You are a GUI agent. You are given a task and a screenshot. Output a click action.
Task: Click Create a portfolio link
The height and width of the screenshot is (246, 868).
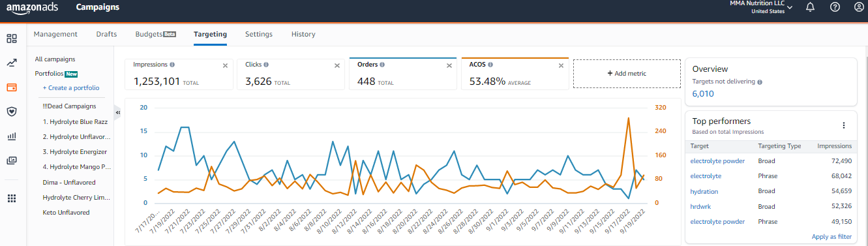(71, 87)
